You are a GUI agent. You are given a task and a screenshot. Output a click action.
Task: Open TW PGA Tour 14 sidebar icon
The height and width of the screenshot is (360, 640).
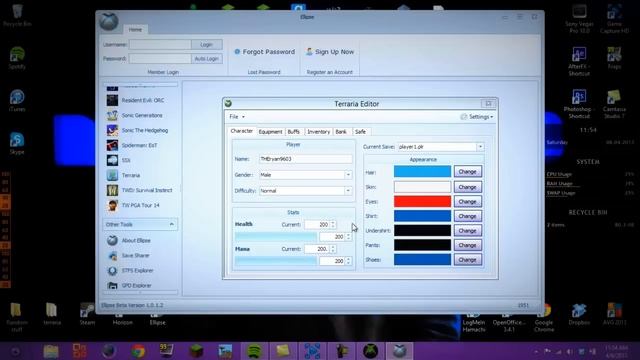[112, 205]
